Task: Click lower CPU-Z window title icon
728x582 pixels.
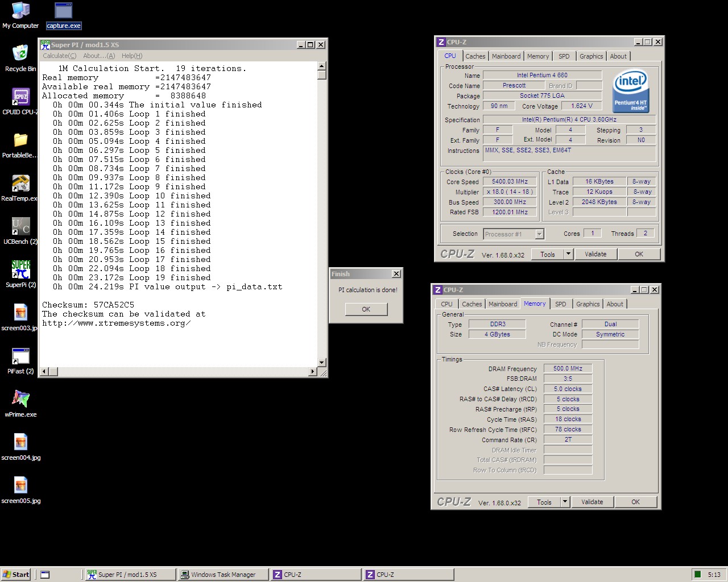Action: tap(437, 290)
